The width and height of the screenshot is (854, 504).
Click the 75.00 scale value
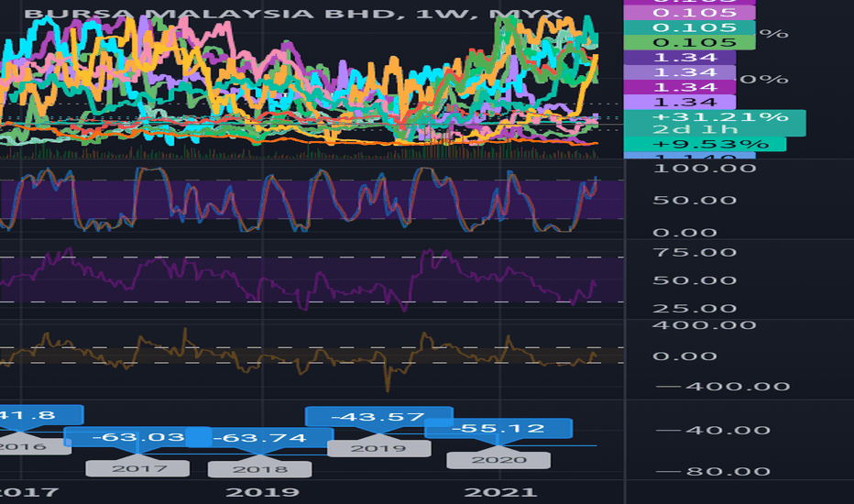695,252
